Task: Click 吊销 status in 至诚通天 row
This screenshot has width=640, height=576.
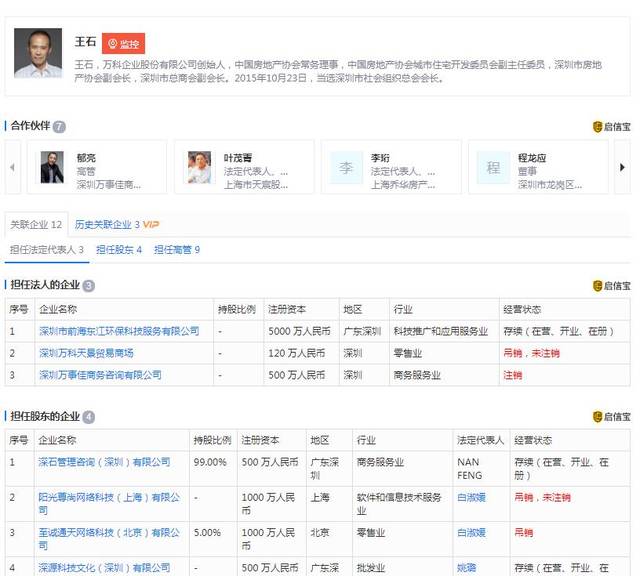Action: [524, 533]
